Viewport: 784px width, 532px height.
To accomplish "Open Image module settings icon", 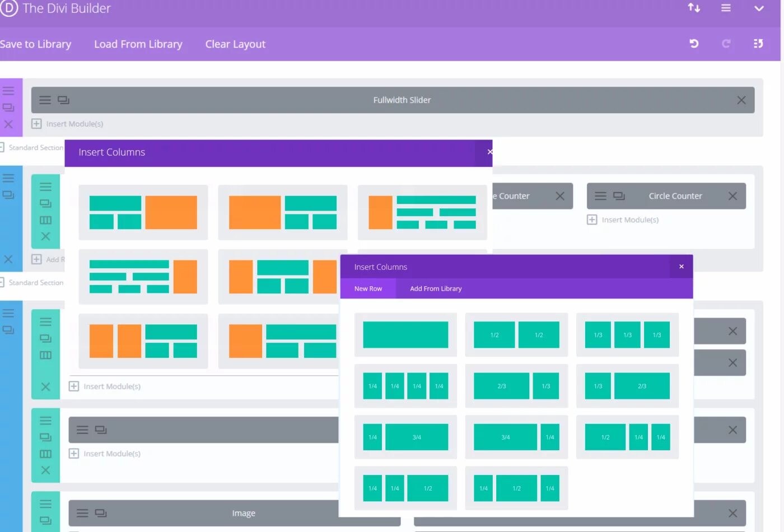I will (82, 513).
